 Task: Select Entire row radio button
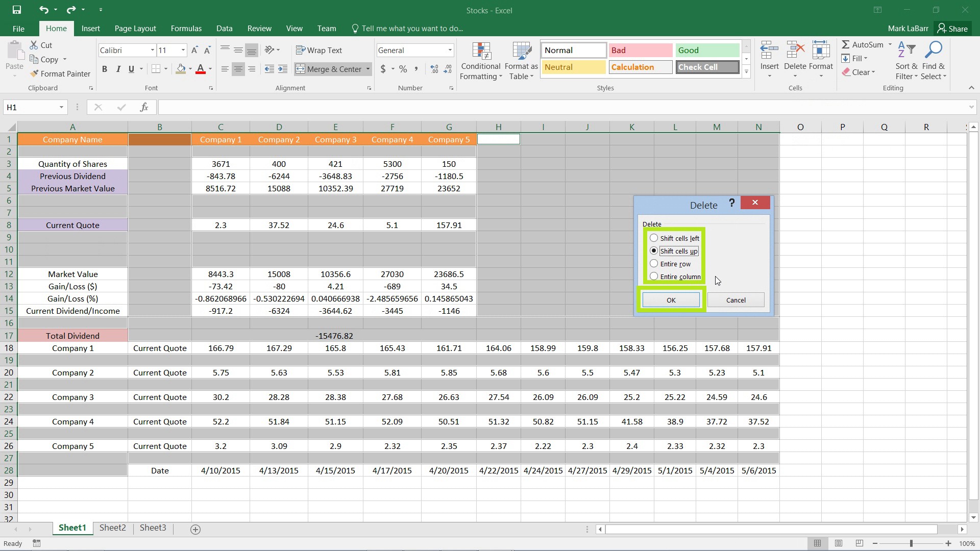tap(653, 263)
